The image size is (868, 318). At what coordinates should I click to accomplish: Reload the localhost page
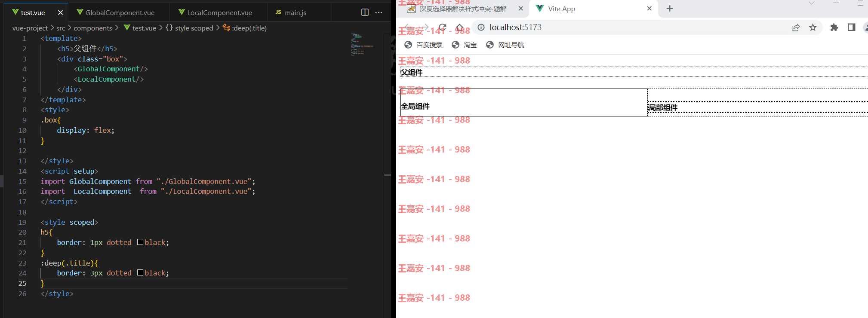(442, 28)
